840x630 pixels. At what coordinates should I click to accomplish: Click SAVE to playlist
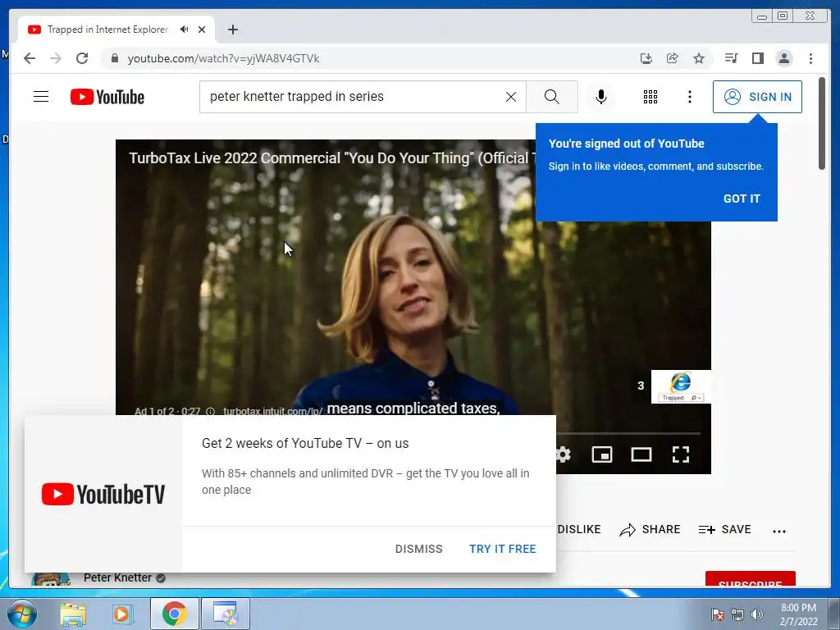click(725, 530)
